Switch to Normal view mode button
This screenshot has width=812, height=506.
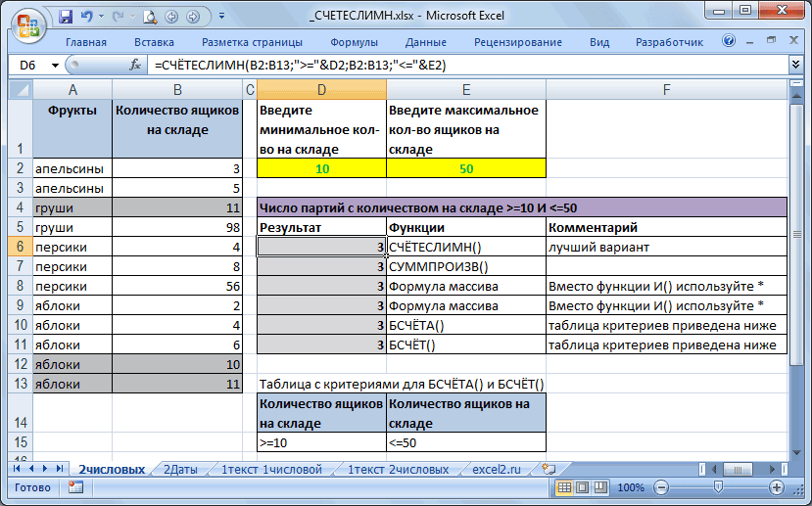(x=564, y=487)
